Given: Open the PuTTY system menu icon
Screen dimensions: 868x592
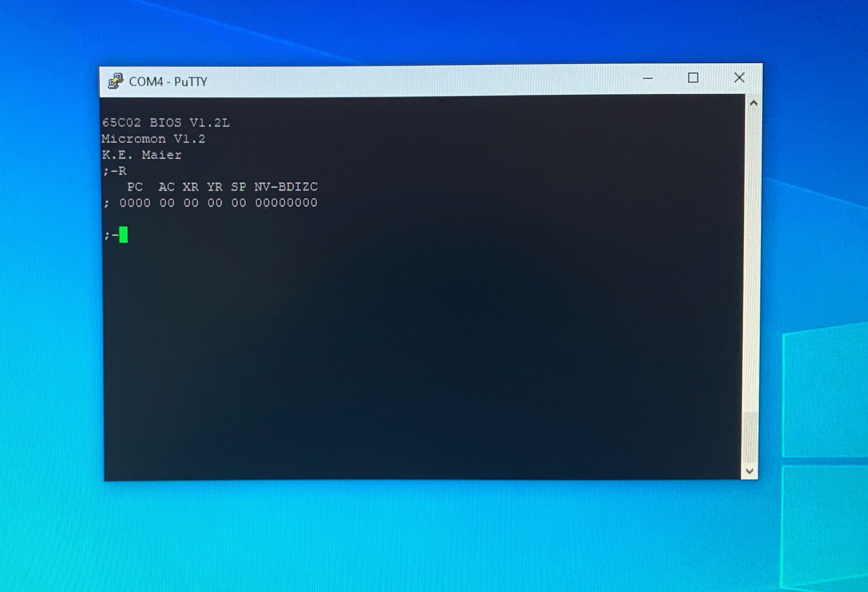Looking at the screenshot, I should 115,81.
